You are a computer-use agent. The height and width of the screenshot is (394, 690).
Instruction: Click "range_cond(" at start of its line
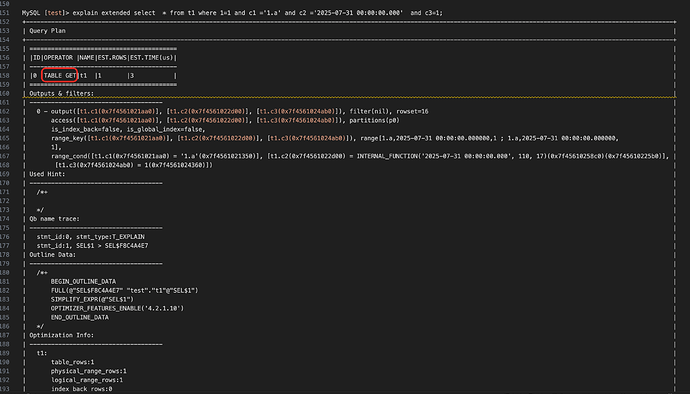pyautogui.click(x=71, y=156)
